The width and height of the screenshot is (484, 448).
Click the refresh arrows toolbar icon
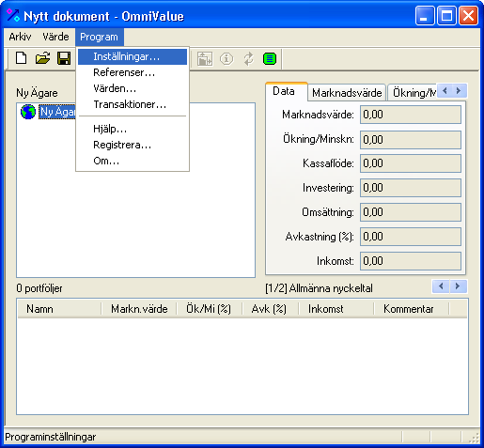248,58
